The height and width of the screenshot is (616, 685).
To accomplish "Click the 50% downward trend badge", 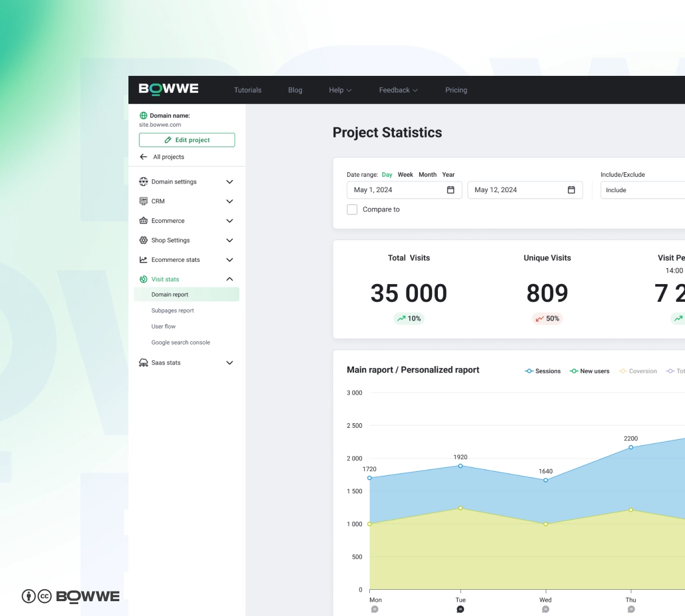I will click(x=547, y=318).
